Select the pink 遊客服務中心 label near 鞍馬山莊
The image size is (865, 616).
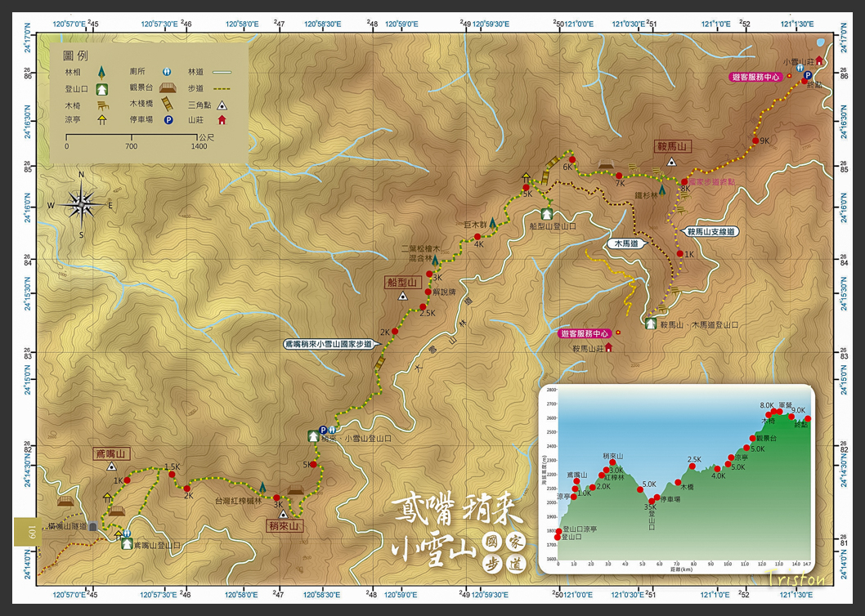pyautogui.click(x=585, y=333)
